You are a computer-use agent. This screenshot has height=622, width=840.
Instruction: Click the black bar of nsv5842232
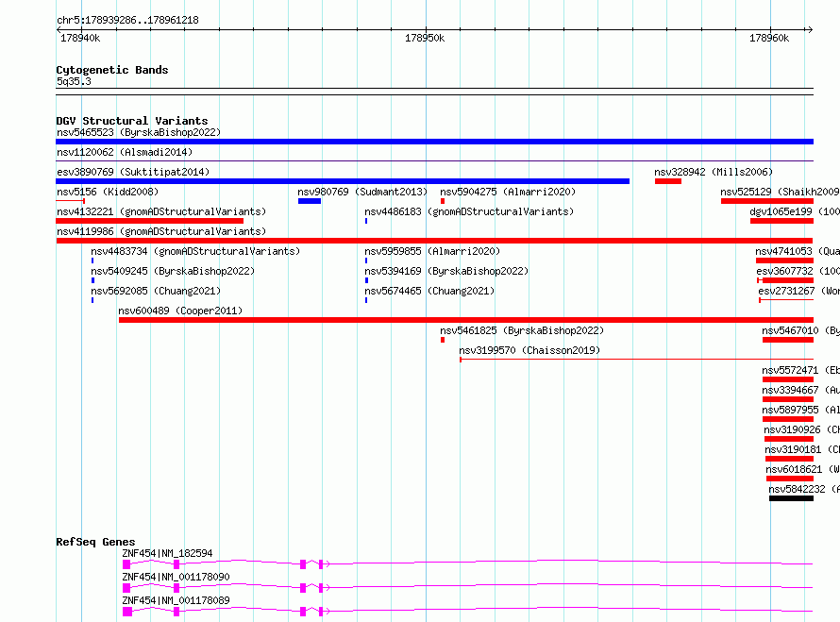(791, 498)
